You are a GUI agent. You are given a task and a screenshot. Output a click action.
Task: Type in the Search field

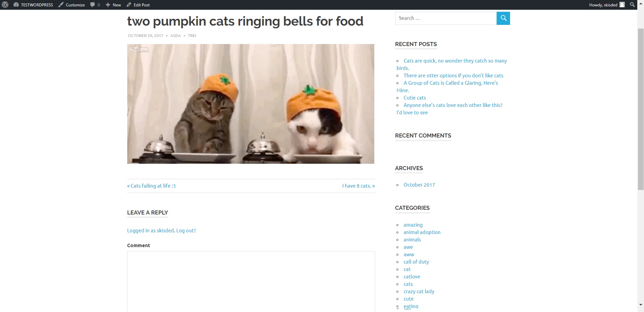[x=446, y=18]
